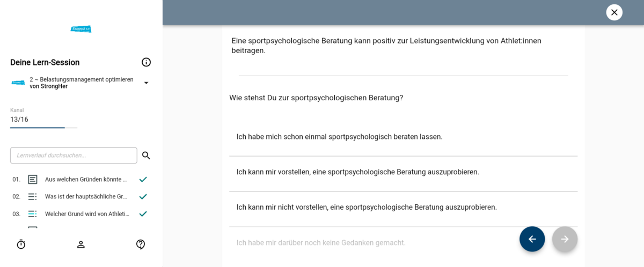Open item 03 'Welcher Grund wird von Athleti...'
This screenshot has height=267, width=644.
87,214
